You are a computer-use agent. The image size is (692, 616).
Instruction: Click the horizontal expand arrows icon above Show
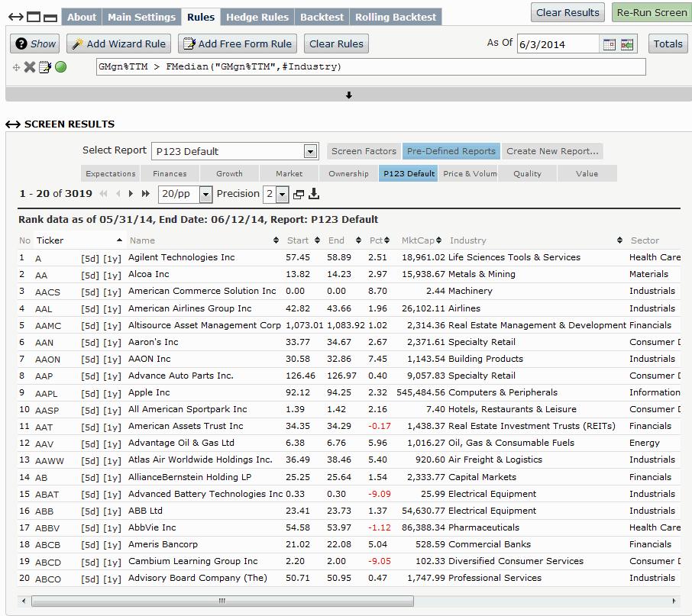16,18
